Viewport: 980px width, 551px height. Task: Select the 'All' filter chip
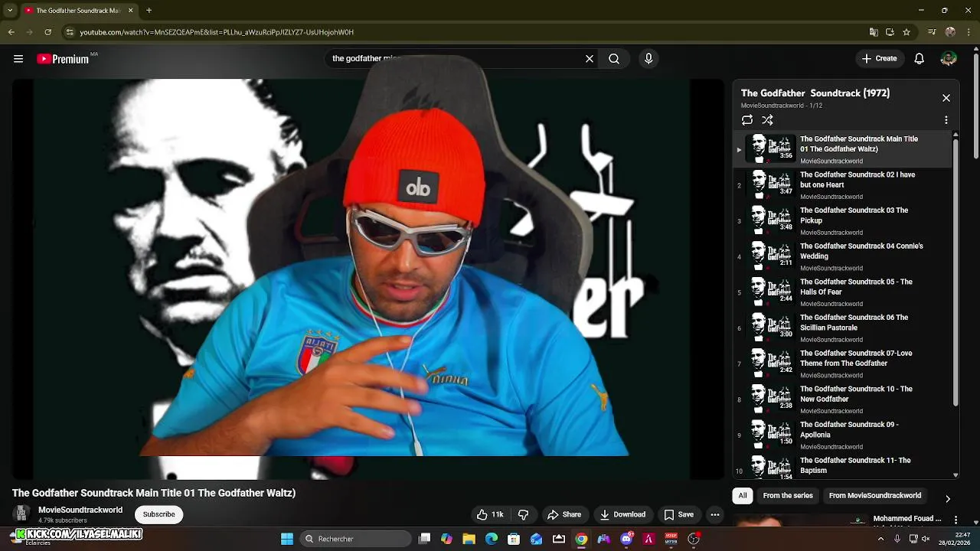pyautogui.click(x=743, y=496)
